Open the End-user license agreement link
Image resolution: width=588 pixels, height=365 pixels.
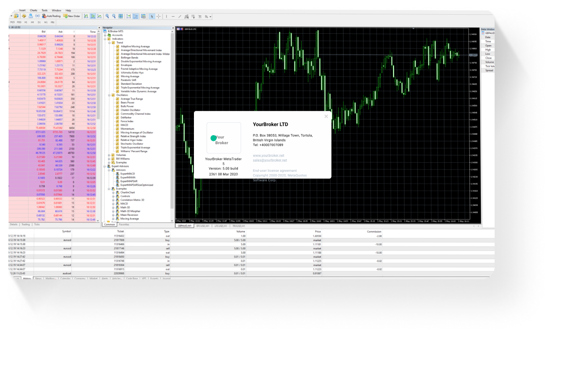pos(274,170)
